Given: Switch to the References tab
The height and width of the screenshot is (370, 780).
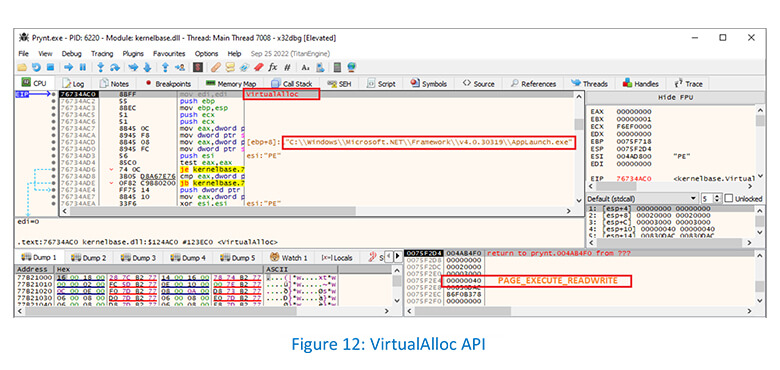Looking at the screenshot, I should [x=534, y=84].
